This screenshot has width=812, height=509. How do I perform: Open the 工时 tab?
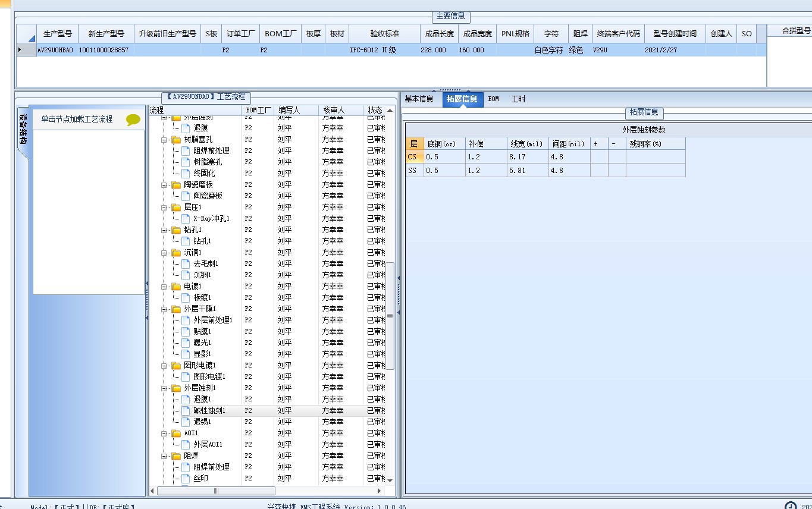518,99
